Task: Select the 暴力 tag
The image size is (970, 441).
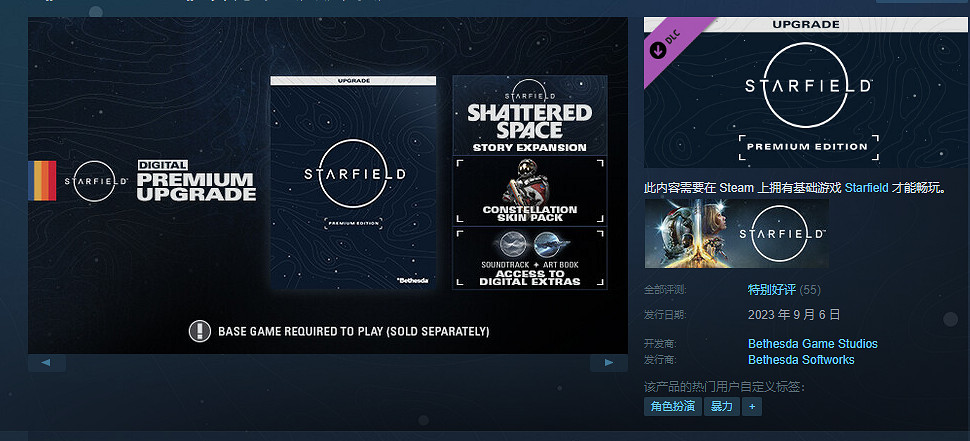Action: [x=721, y=407]
